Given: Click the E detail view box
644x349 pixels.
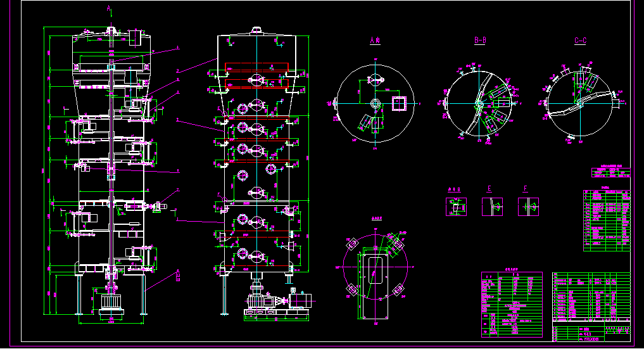Looking at the screenshot, I should (x=491, y=206).
